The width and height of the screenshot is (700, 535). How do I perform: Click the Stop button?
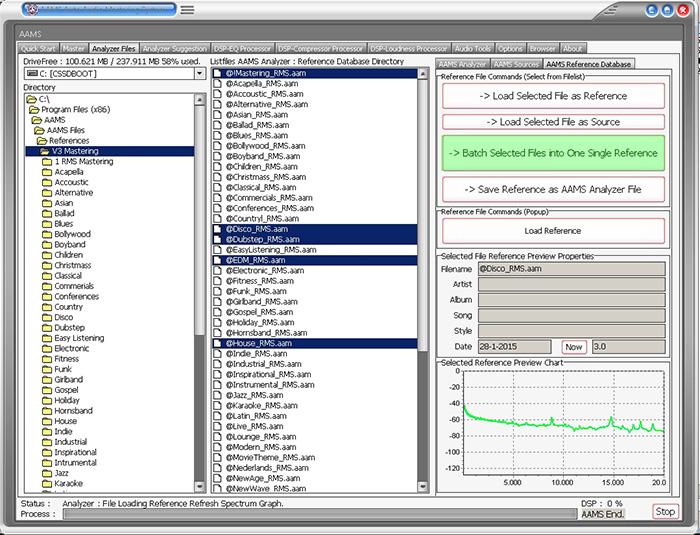665,511
